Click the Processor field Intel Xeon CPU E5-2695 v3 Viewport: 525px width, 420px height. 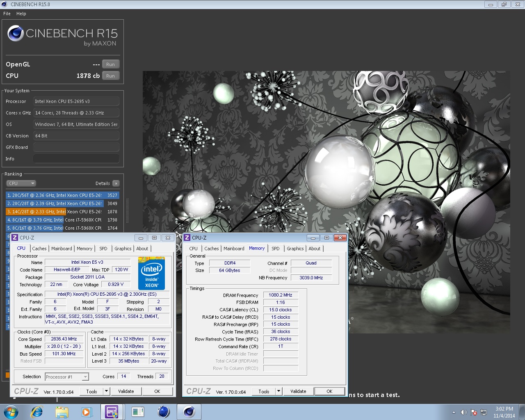pos(76,101)
